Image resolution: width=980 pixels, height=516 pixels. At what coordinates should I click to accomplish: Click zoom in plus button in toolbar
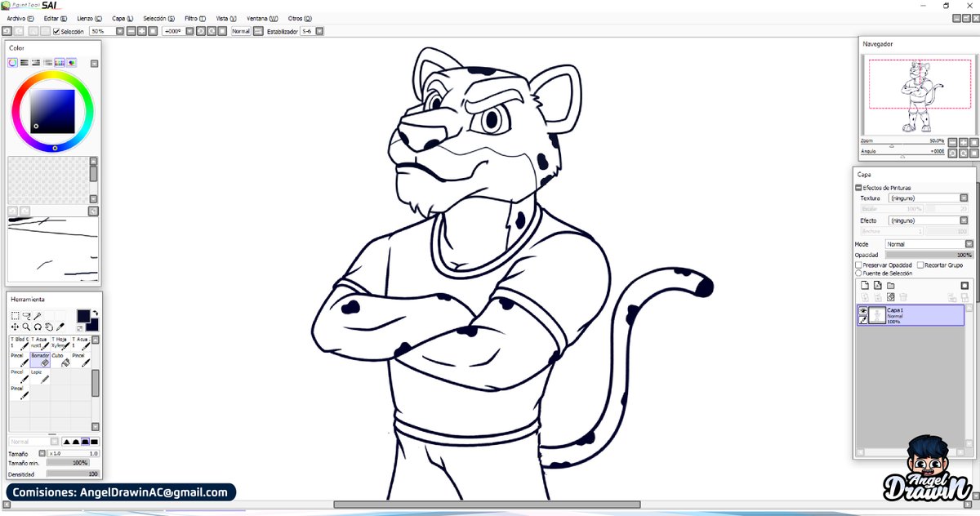[141, 32]
